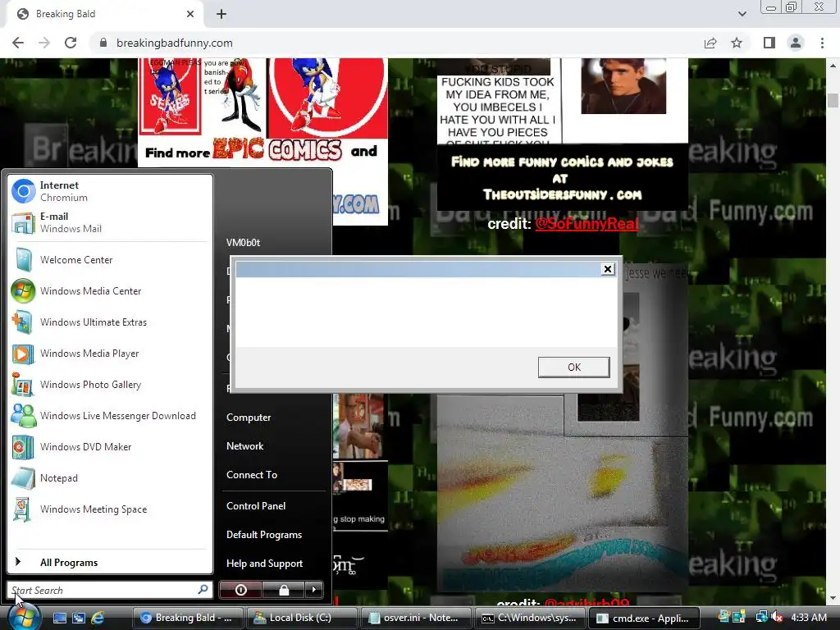Click the address bar URL
Screen dimensions: 840x630
[175, 43]
